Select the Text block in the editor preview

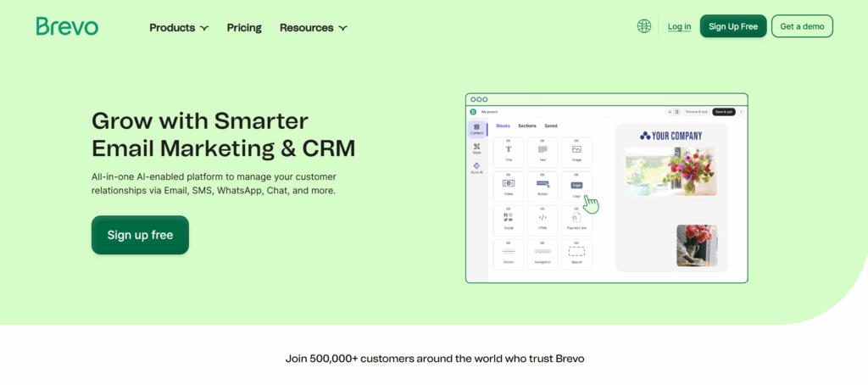coord(542,152)
